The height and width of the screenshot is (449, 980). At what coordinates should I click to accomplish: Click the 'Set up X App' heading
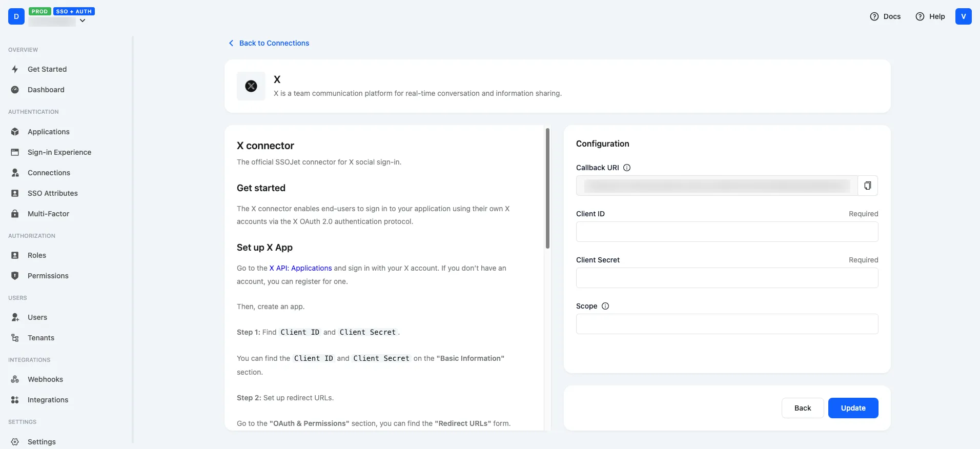click(x=264, y=248)
